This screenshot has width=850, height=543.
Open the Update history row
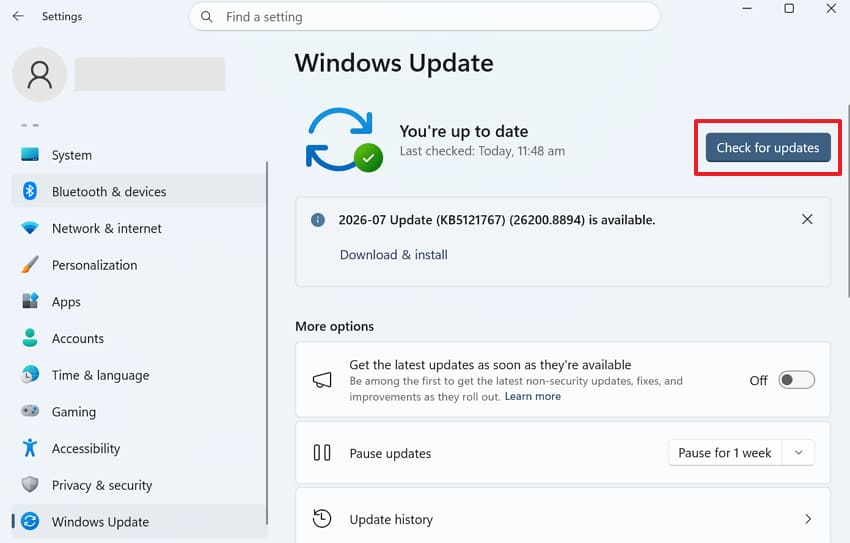click(563, 515)
